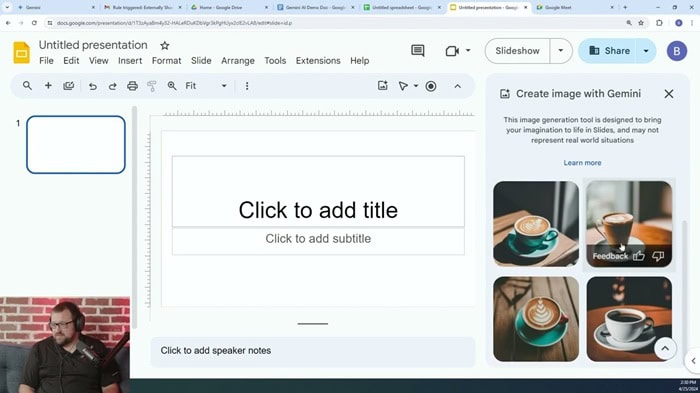
Task: Click the browser address bar URL
Action: click(x=174, y=23)
